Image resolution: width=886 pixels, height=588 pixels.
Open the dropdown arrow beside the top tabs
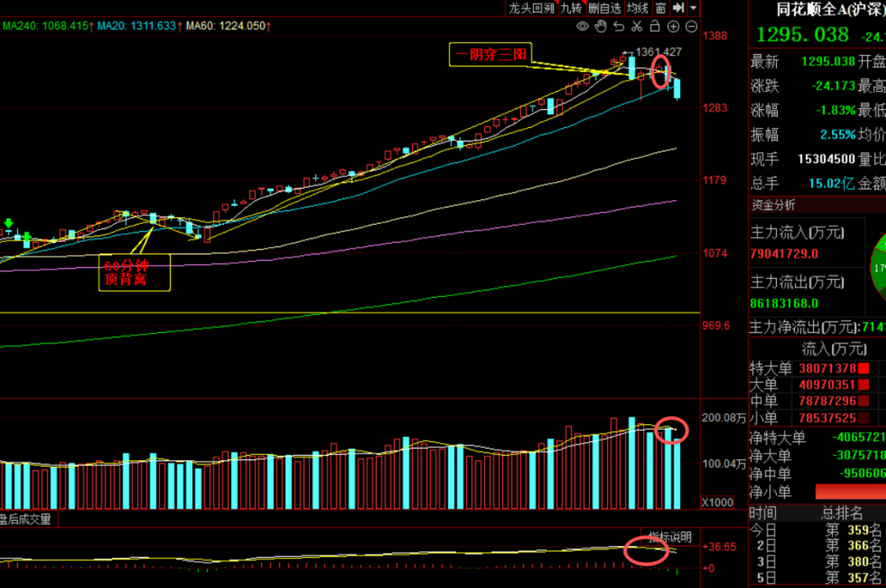[694, 8]
